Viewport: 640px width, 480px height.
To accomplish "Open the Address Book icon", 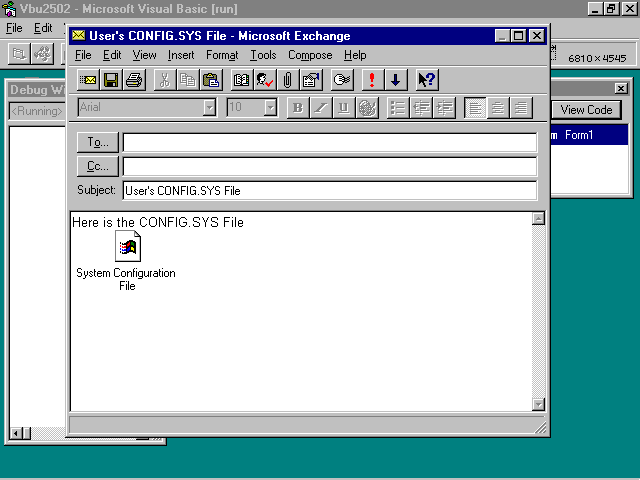I will [x=241, y=80].
